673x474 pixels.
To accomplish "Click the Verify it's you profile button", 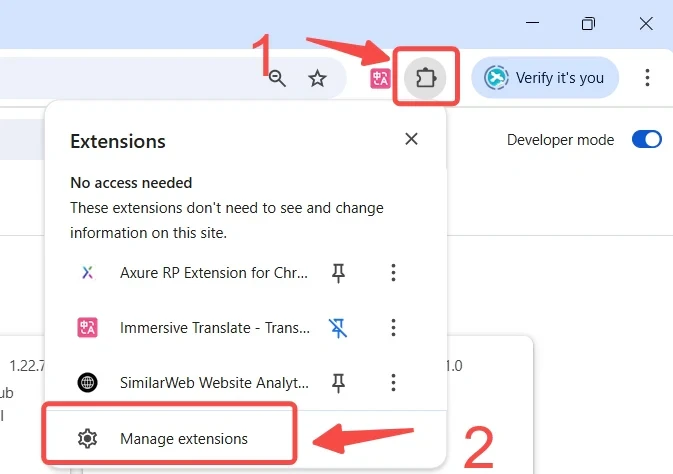I will [x=545, y=78].
